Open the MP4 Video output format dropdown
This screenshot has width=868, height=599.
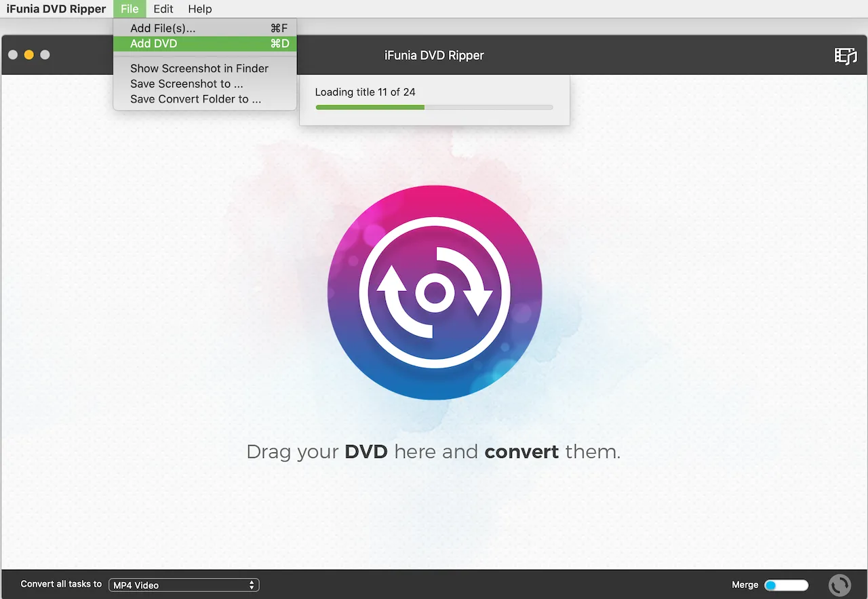tap(183, 584)
